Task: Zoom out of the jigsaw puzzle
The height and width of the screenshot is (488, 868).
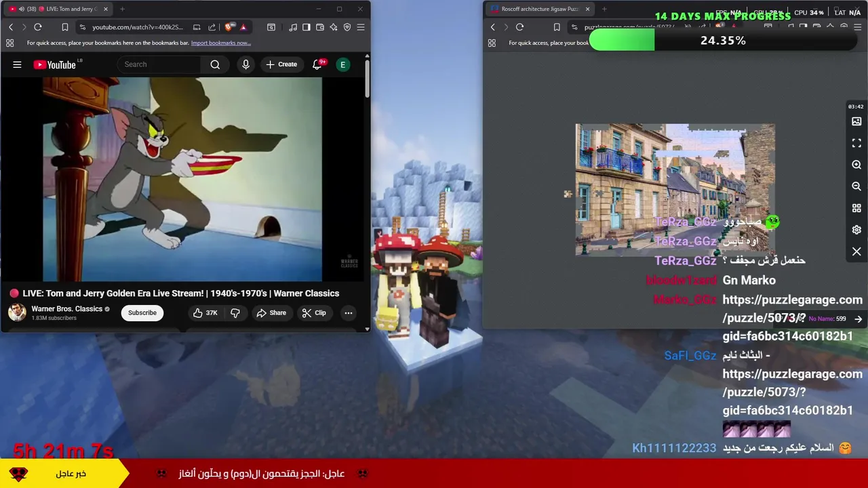Action: [x=856, y=186]
